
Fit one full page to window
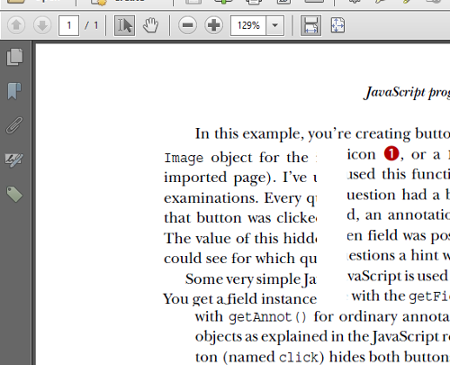pyautogui.click(x=338, y=25)
